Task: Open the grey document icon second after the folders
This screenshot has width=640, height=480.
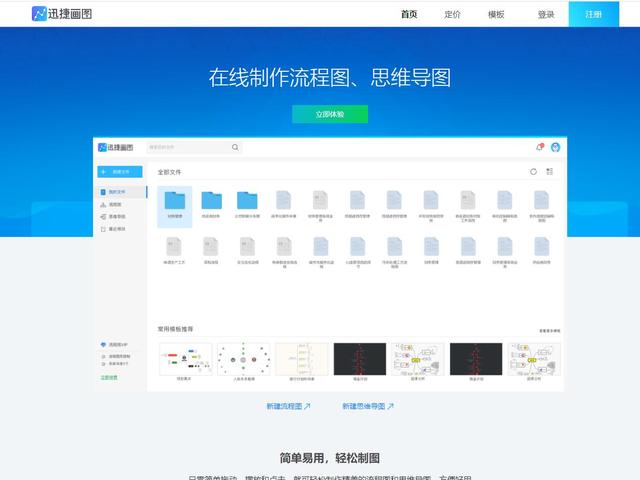Action: click(x=320, y=200)
